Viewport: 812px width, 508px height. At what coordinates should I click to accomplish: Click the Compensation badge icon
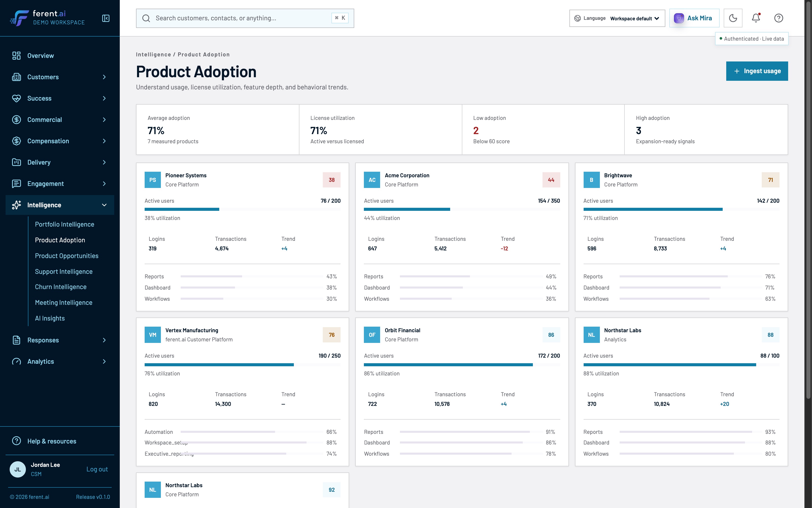[x=16, y=141]
